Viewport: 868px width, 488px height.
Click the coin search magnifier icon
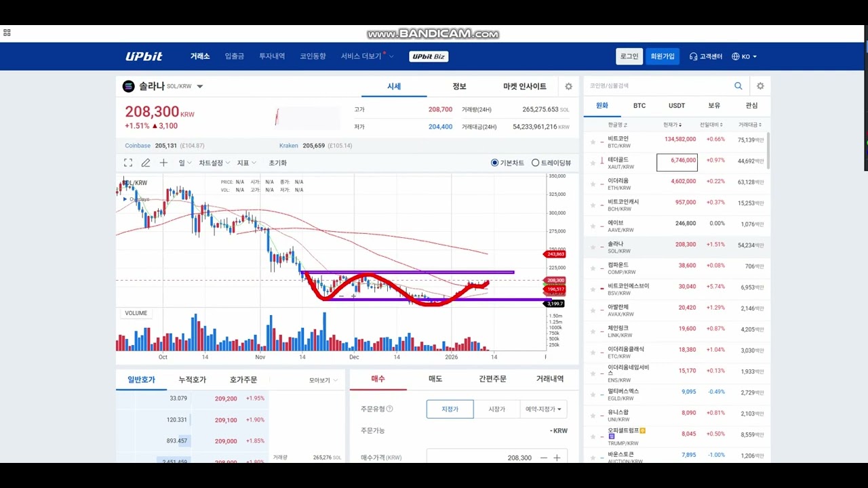point(738,86)
